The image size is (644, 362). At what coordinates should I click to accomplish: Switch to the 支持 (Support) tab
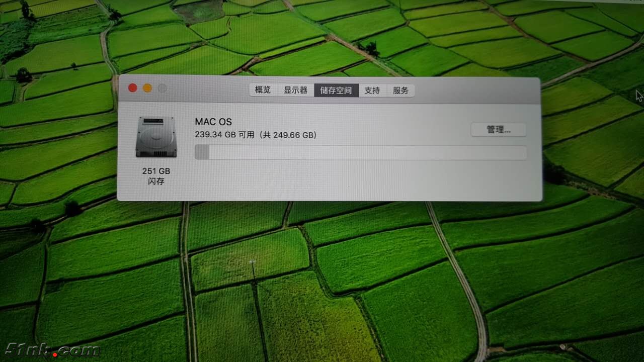pyautogui.click(x=372, y=90)
